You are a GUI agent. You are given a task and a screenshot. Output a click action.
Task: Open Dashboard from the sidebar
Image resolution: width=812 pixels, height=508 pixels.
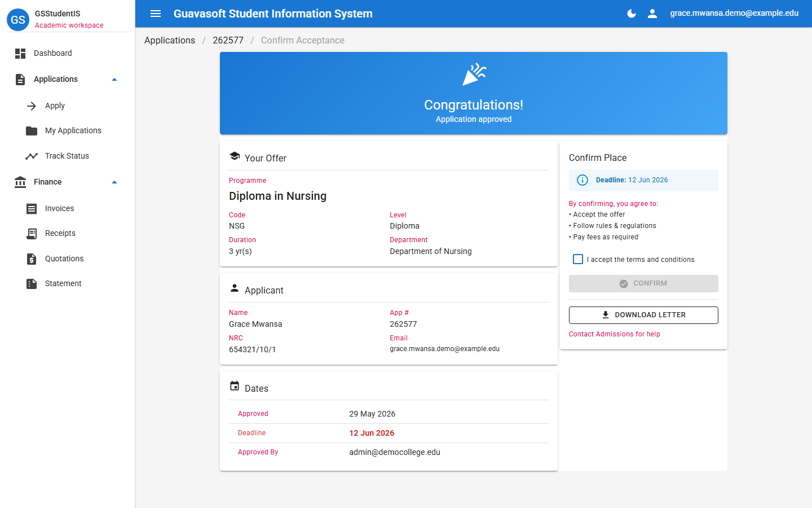[x=68, y=53]
